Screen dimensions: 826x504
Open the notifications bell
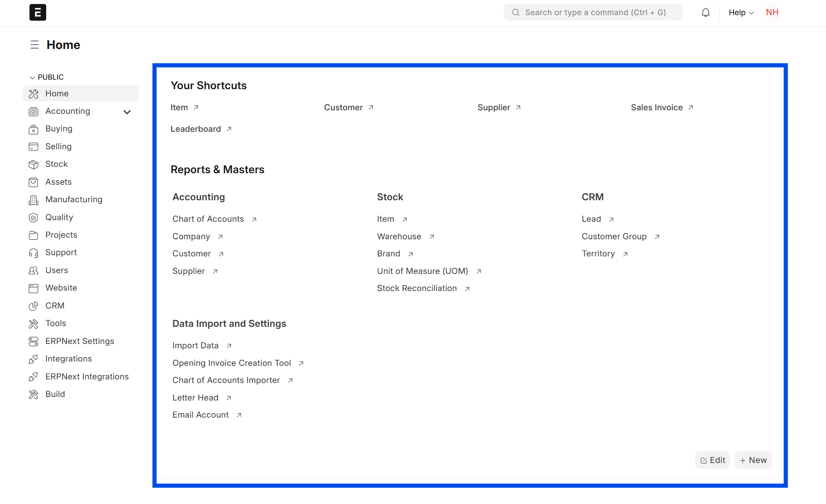coord(705,12)
